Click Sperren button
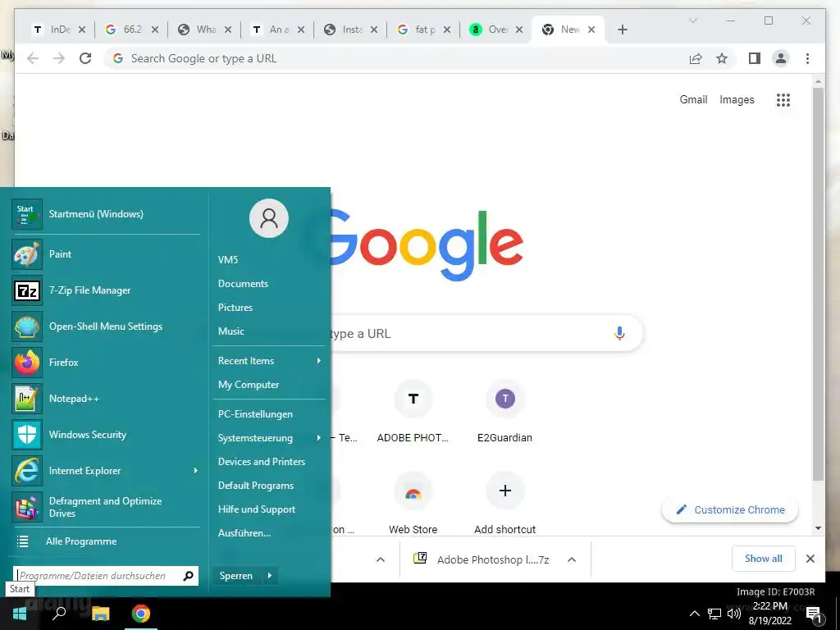This screenshot has height=630, width=840. point(236,576)
